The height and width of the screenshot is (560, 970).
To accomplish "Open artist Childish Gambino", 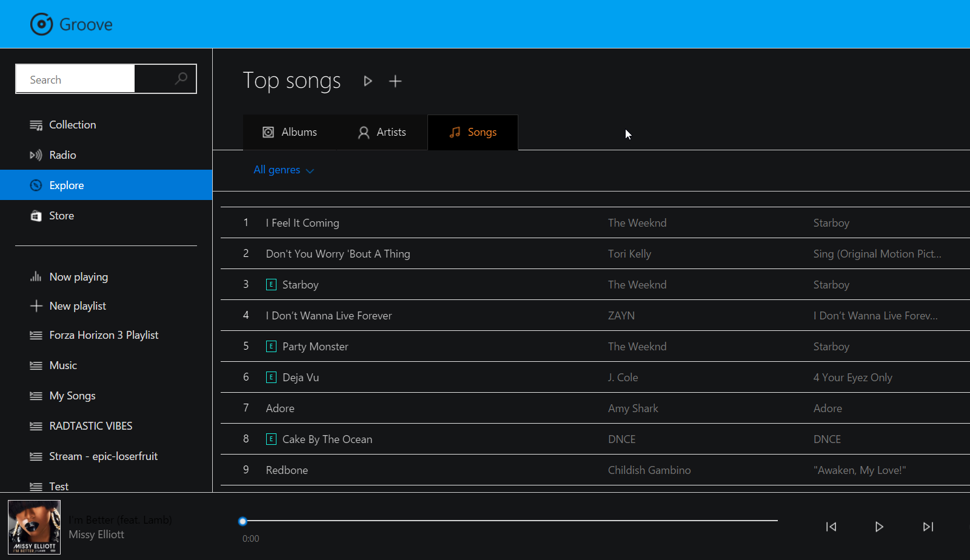I will [x=649, y=470].
